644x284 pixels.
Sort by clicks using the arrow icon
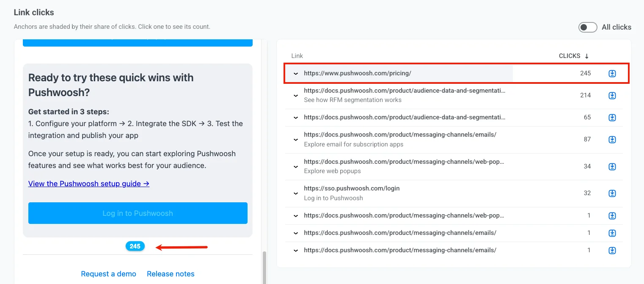587,56
